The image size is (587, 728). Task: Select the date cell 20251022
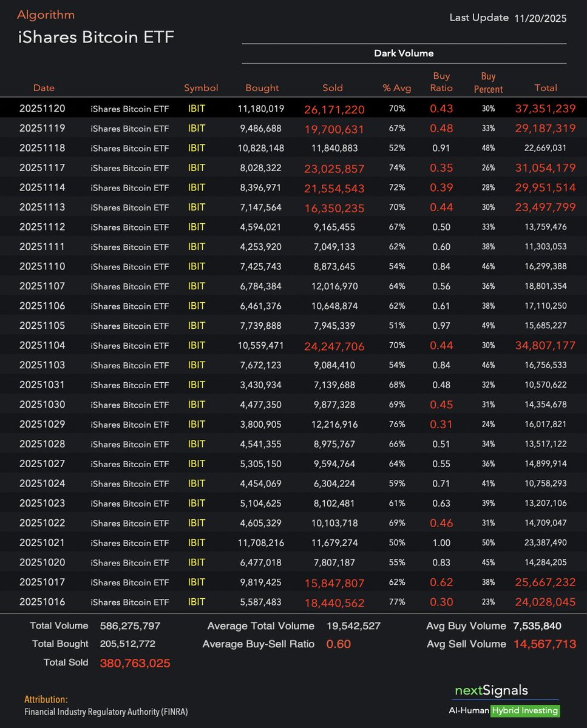(42, 523)
